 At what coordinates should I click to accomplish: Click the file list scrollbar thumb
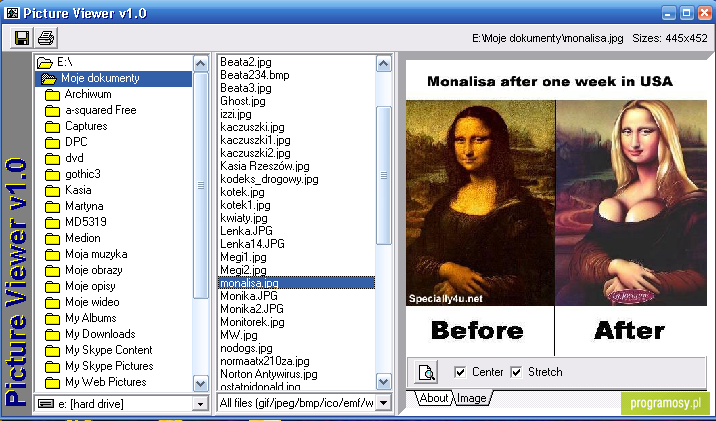tap(384, 175)
